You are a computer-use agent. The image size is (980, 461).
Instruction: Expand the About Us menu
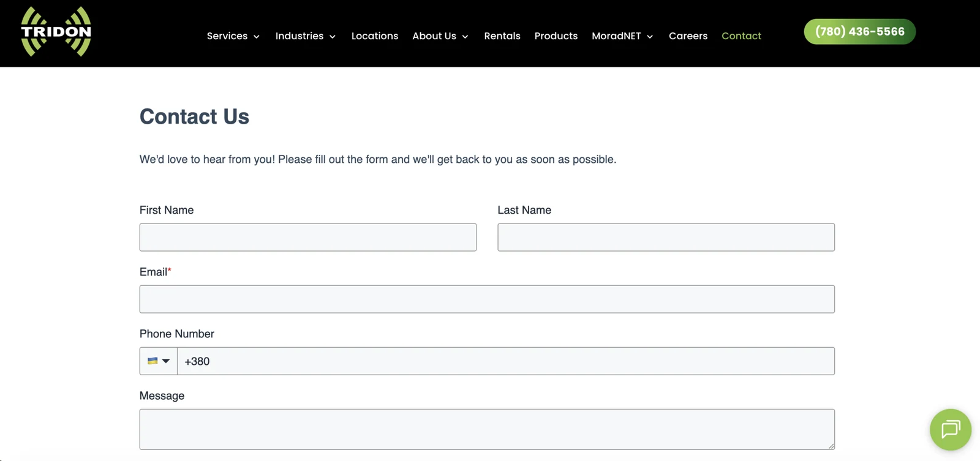pos(440,36)
